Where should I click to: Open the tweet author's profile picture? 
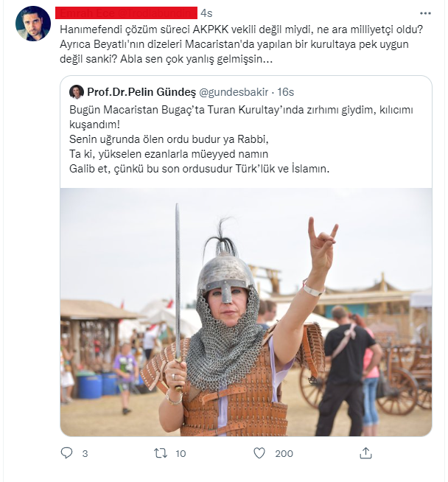pyautogui.click(x=33, y=24)
